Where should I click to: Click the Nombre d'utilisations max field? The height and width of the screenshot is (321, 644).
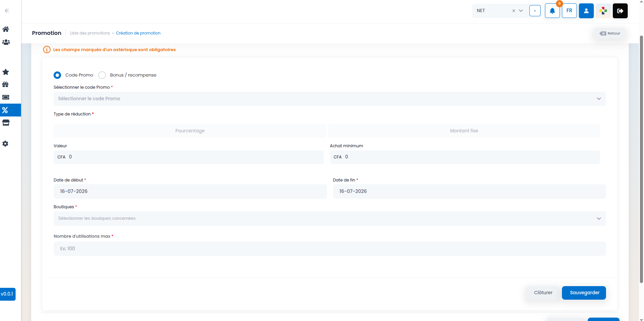click(330, 249)
